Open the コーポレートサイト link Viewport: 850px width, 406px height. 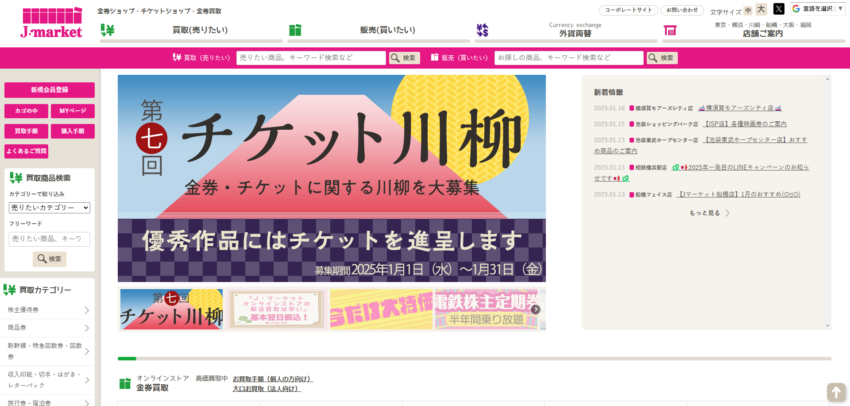click(628, 10)
